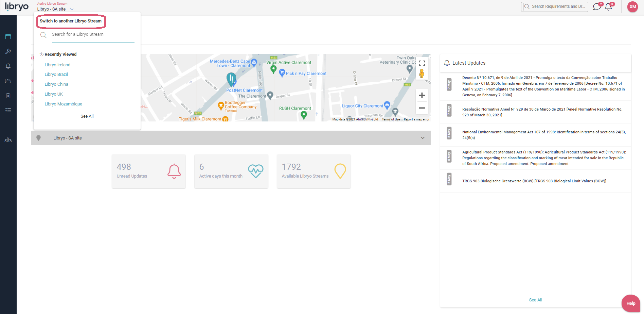This screenshot has height=314, width=644.
Task: Open the clipboard assess sidebar icon
Action: pyautogui.click(x=8, y=96)
